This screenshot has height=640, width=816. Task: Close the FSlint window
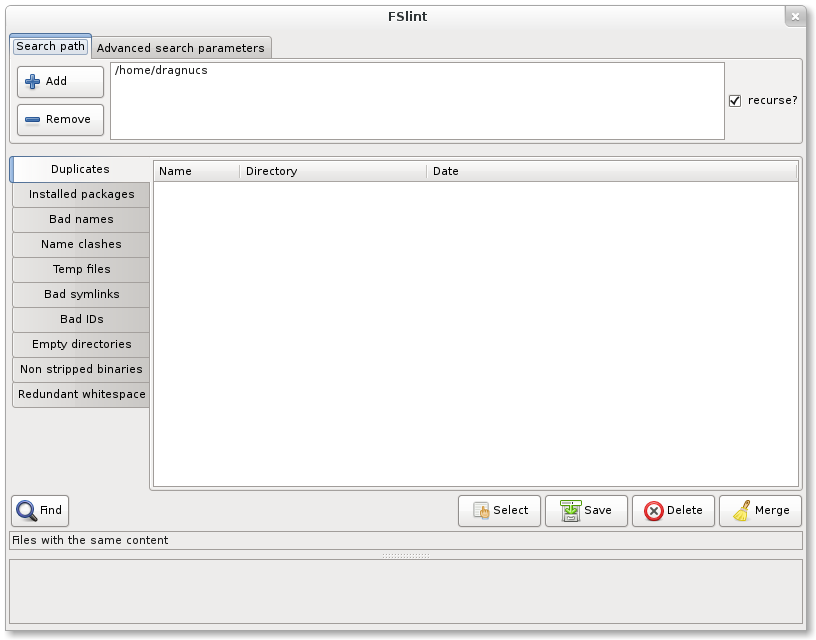point(795,17)
